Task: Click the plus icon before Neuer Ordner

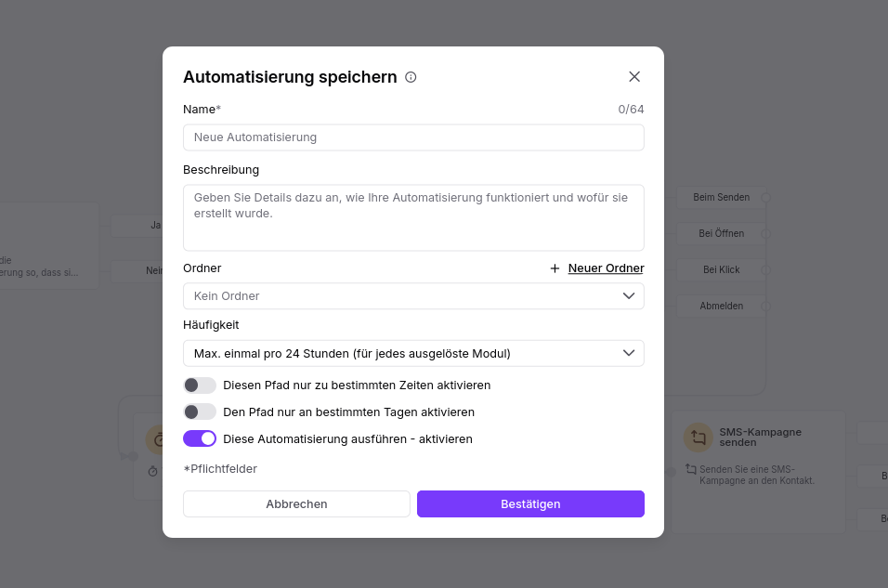Action: (x=555, y=268)
